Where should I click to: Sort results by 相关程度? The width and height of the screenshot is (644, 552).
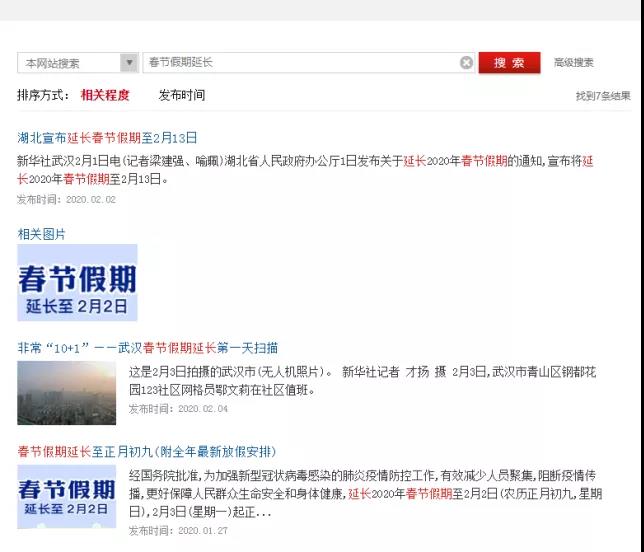(x=105, y=95)
